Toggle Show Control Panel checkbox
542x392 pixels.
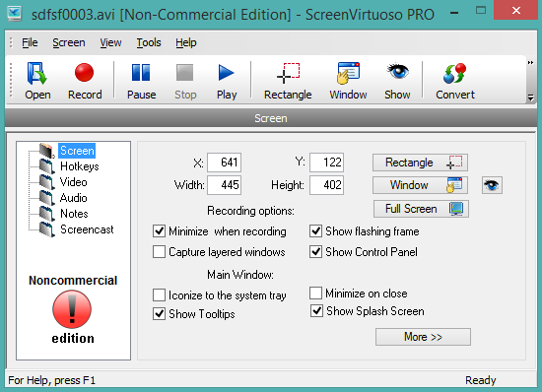click(316, 252)
